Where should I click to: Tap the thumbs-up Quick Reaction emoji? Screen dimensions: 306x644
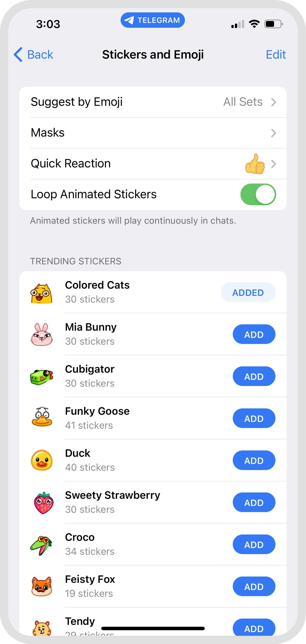255,164
